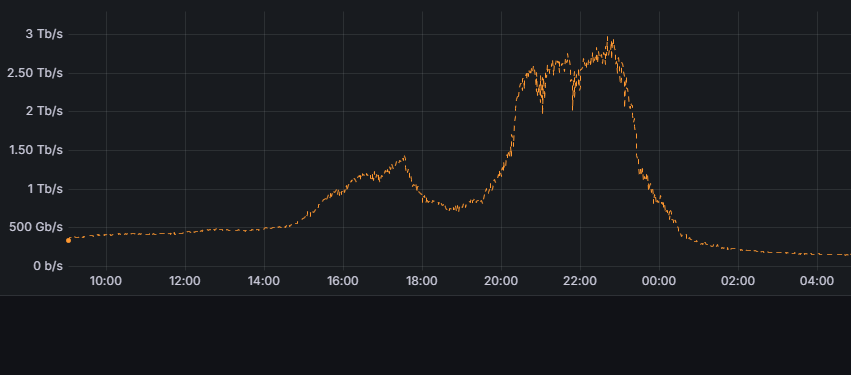Select the 20:00 time axis label
Viewport: 851px width, 375px height.
[501, 281]
